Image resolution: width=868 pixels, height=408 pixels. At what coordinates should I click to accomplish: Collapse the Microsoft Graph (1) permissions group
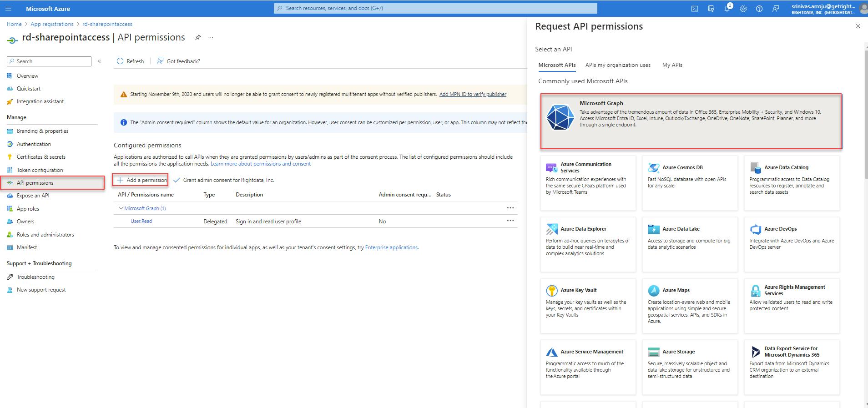121,208
